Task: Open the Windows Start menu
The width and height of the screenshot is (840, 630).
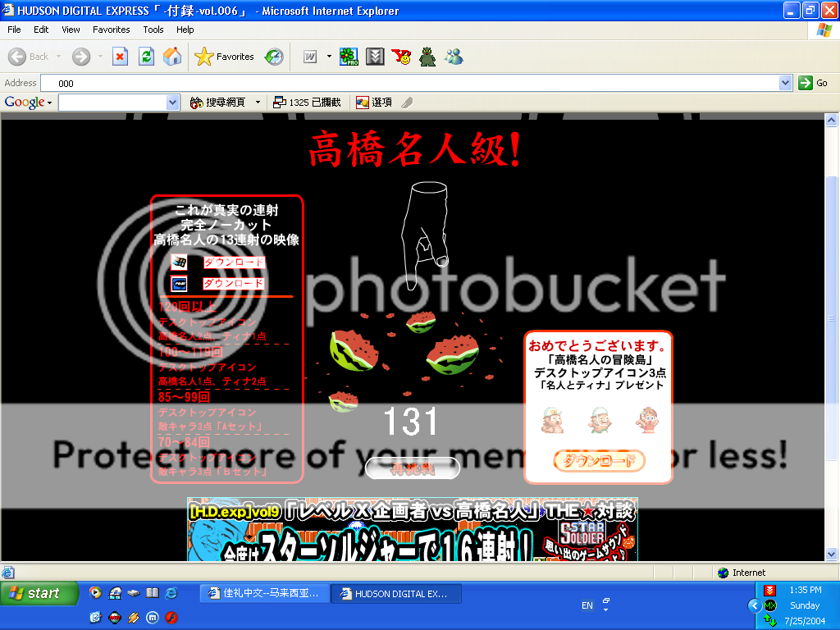Action: coord(34,594)
